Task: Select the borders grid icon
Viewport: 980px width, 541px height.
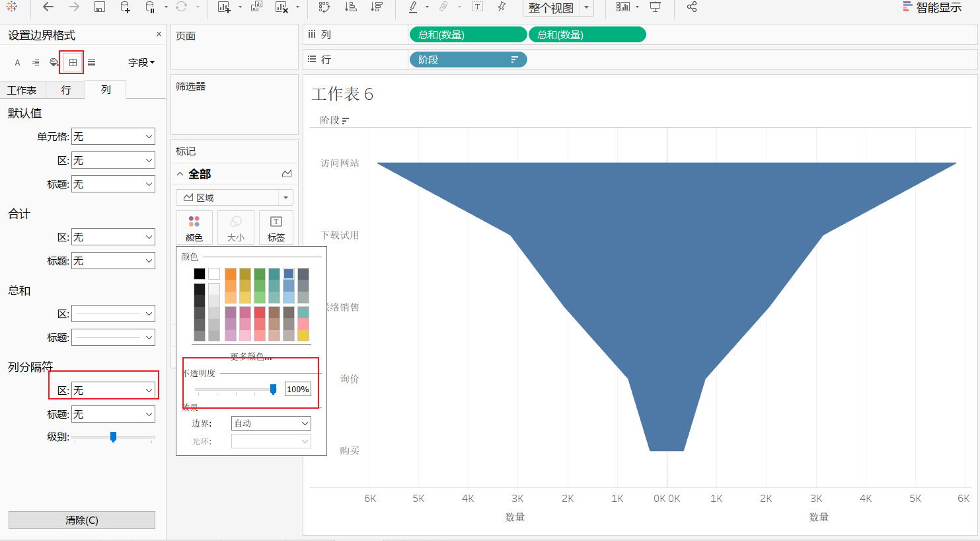Action: [x=73, y=62]
